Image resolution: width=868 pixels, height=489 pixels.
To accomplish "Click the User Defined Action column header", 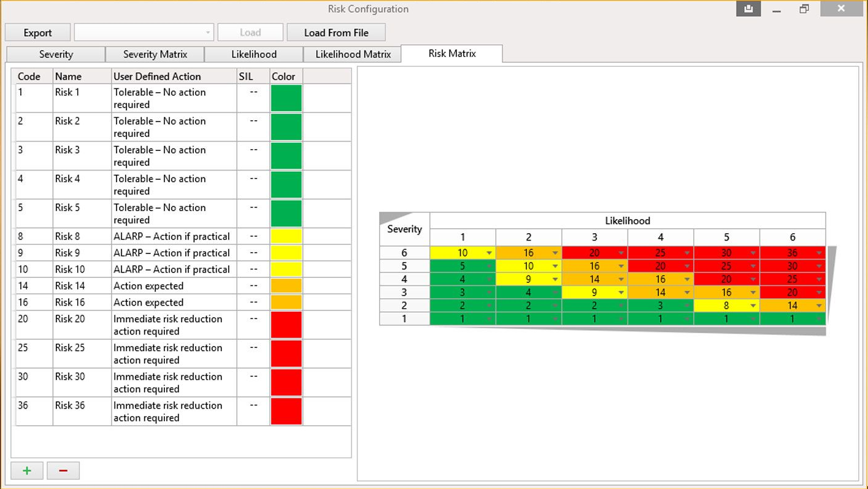I will [x=174, y=76].
